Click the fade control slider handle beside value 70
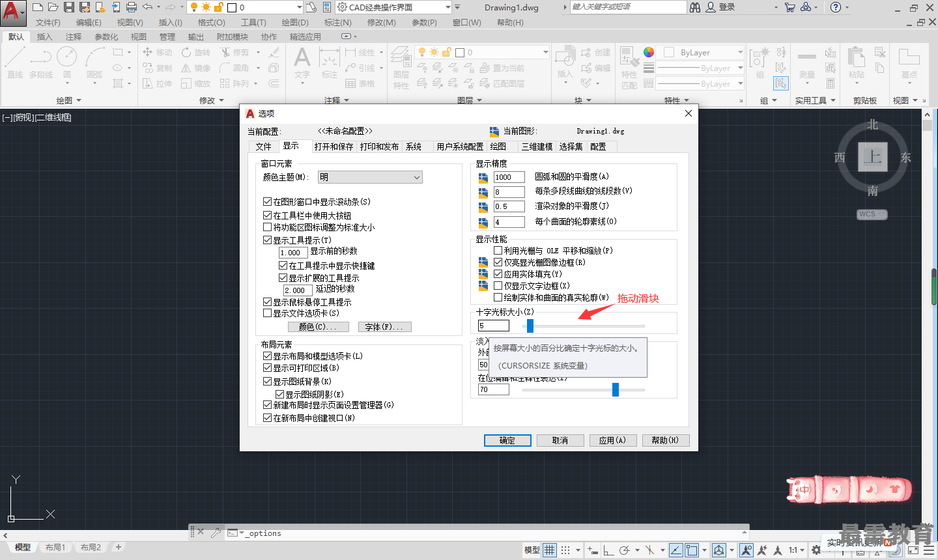Viewport: 938px width, 560px height. click(x=615, y=389)
